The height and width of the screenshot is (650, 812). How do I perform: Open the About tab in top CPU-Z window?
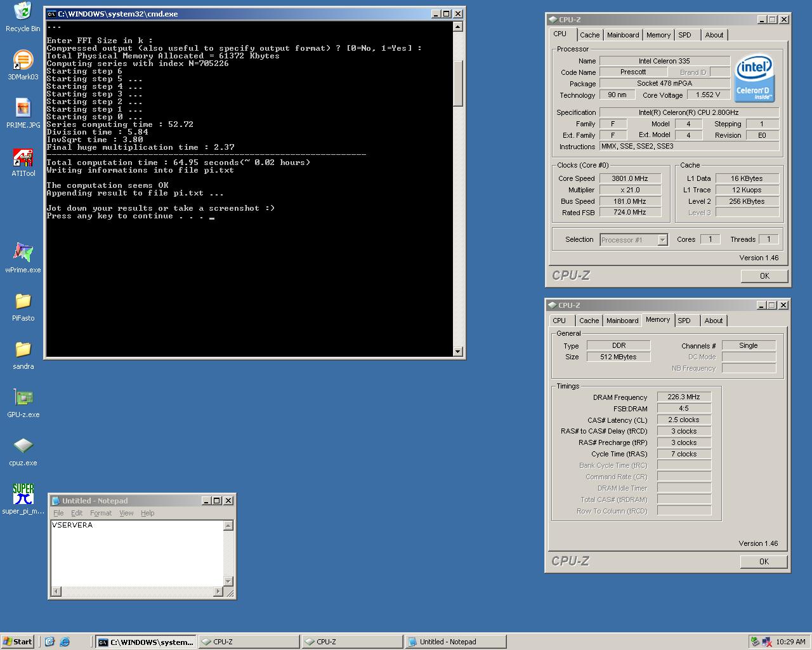point(714,35)
